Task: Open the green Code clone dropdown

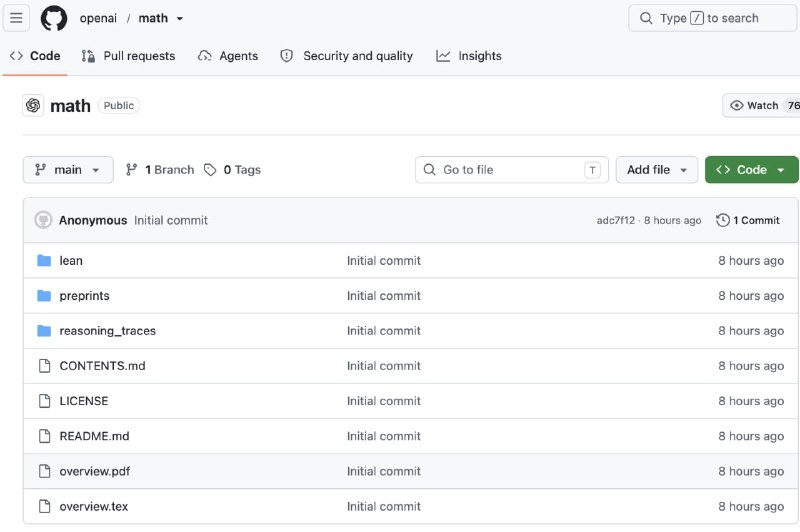Action: (752, 170)
